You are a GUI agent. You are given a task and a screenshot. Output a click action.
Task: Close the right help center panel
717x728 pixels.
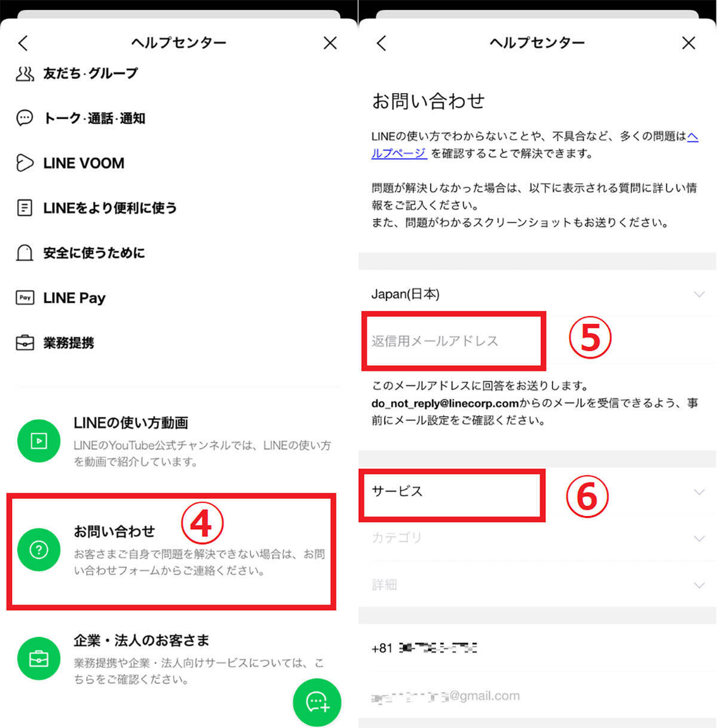[x=688, y=43]
